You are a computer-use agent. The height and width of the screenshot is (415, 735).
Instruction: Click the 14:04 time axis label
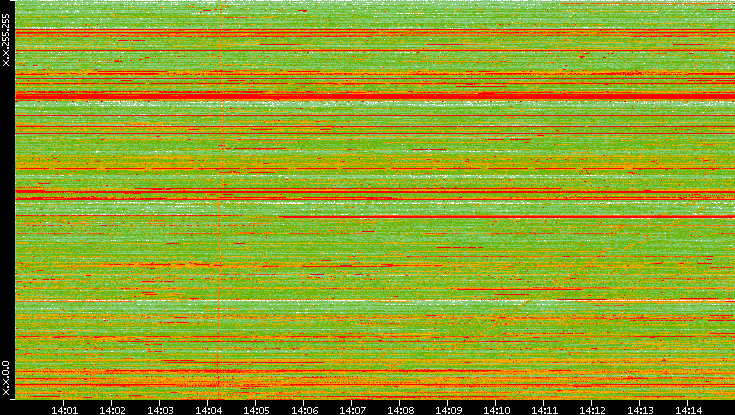pyautogui.click(x=208, y=410)
